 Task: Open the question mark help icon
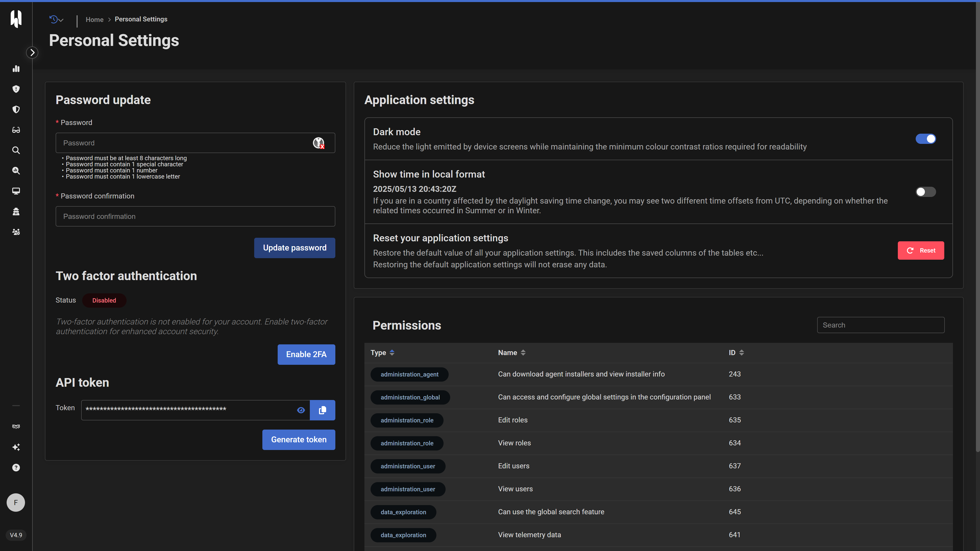click(16, 468)
